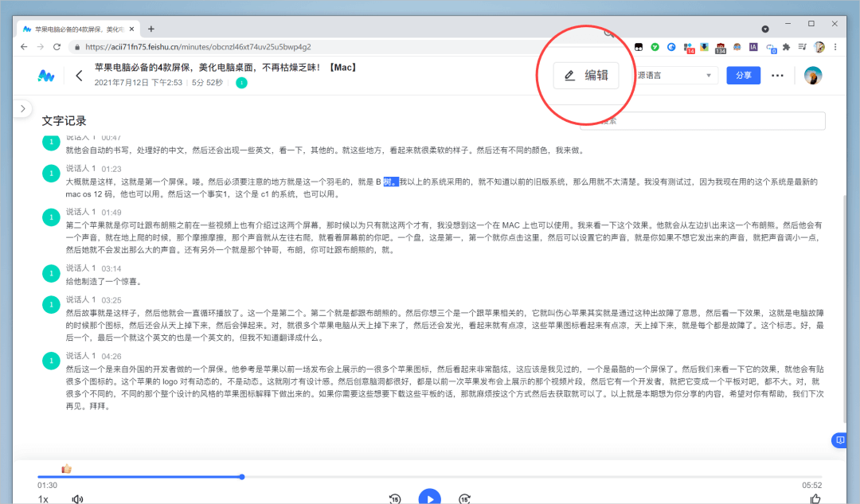Open the three-dot more options menu

[777, 76]
